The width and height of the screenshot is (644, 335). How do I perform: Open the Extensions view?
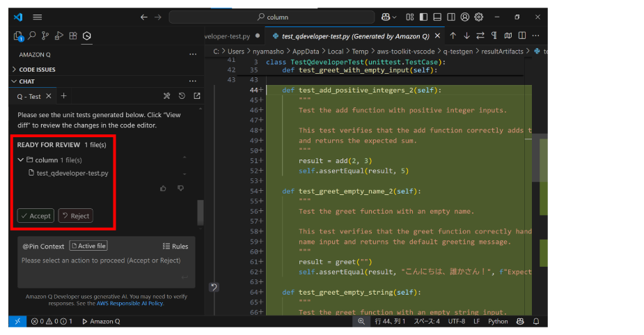[73, 36]
